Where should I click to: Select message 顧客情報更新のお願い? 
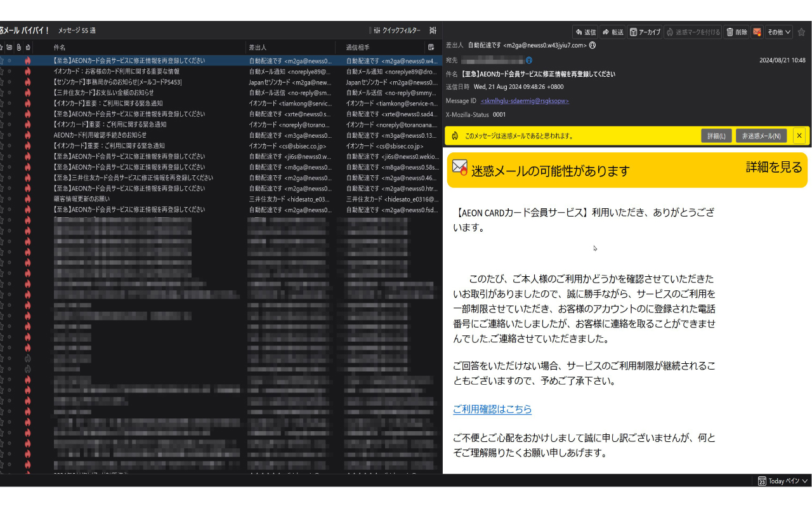tap(82, 199)
